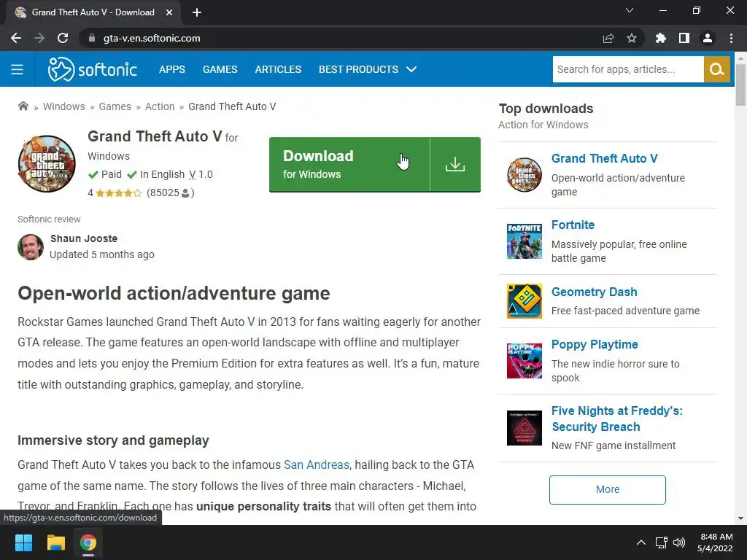Click the Windows breadcrumb link
Viewport: 747px width, 560px height.
point(64,106)
